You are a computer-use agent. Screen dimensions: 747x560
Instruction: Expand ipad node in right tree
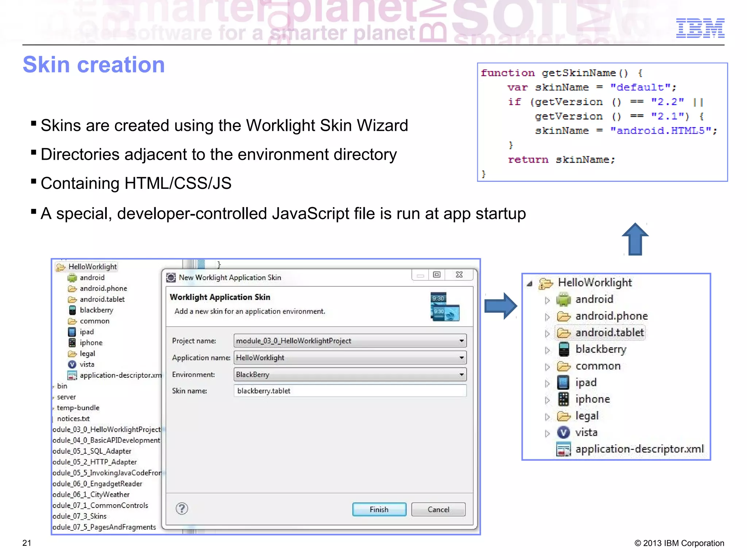coord(547,383)
